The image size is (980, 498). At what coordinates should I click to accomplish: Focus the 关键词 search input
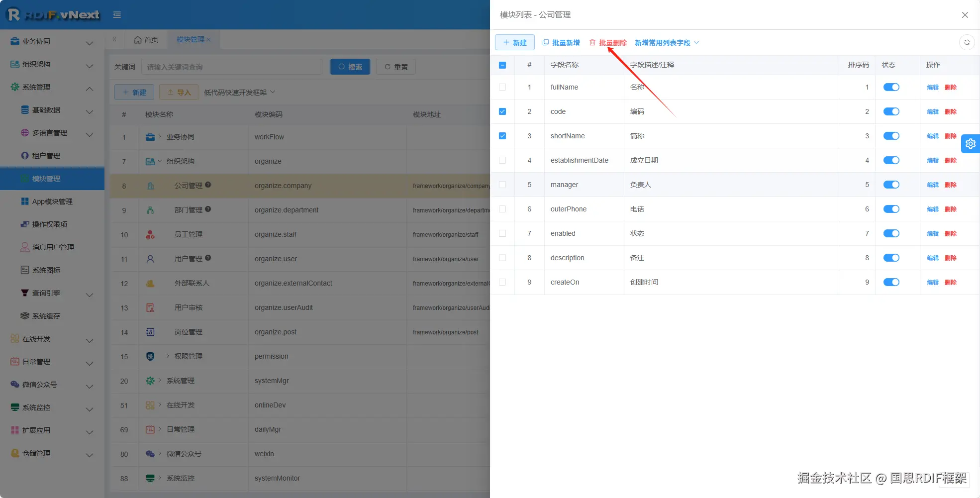click(232, 67)
